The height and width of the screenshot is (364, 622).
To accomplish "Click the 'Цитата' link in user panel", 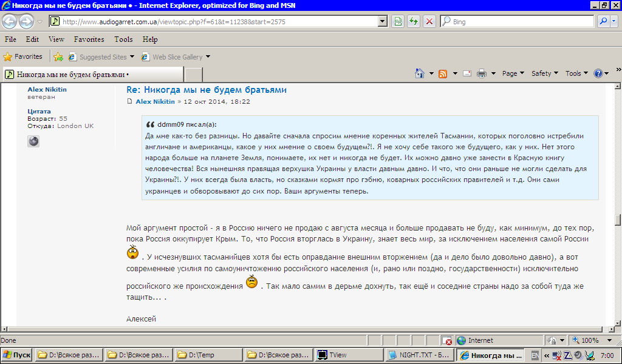I will (39, 111).
